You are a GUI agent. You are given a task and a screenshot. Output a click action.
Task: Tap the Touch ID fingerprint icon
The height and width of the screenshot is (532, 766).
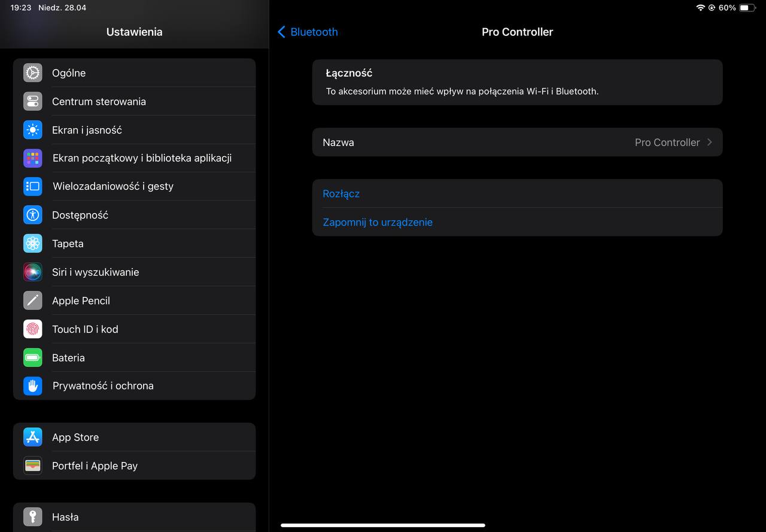[33, 329]
